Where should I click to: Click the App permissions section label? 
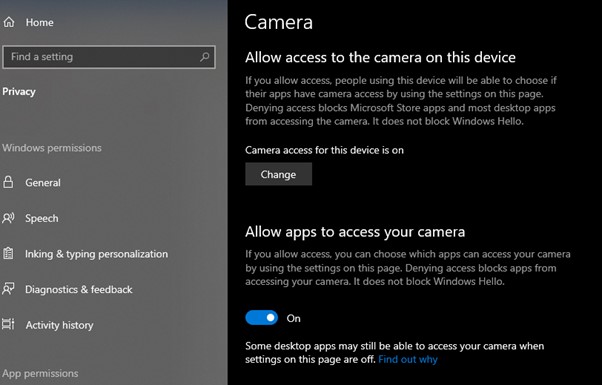40,373
